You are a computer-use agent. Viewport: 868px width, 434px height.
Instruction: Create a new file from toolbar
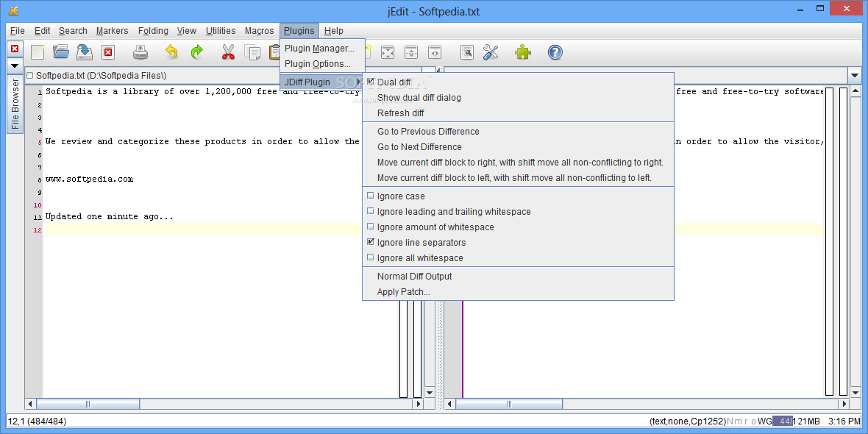coord(38,52)
